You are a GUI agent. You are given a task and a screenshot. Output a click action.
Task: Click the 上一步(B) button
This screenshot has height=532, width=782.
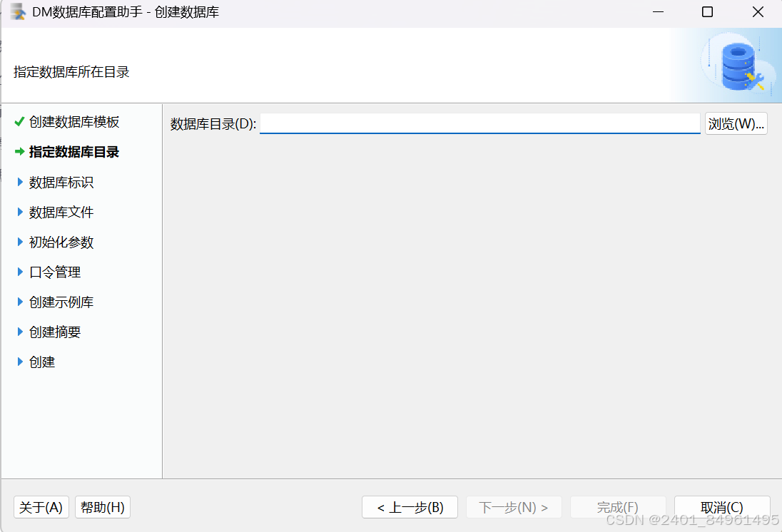tap(410, 507)
